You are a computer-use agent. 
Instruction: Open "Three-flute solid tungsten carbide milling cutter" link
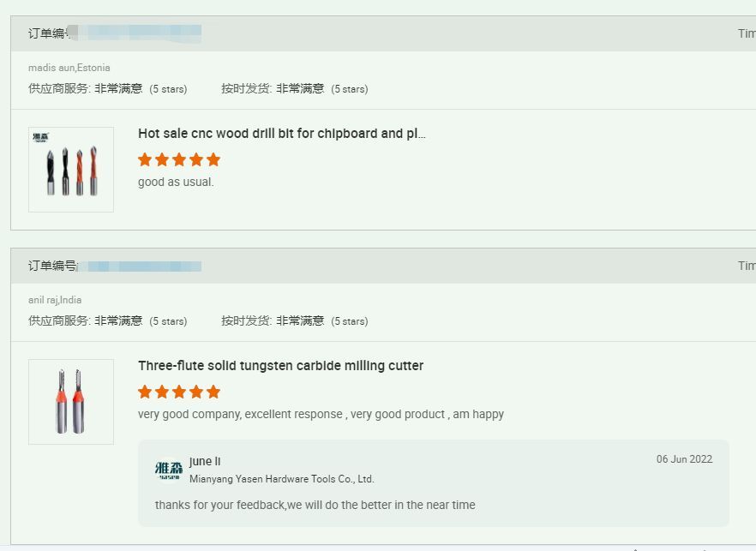pos(280,366)
